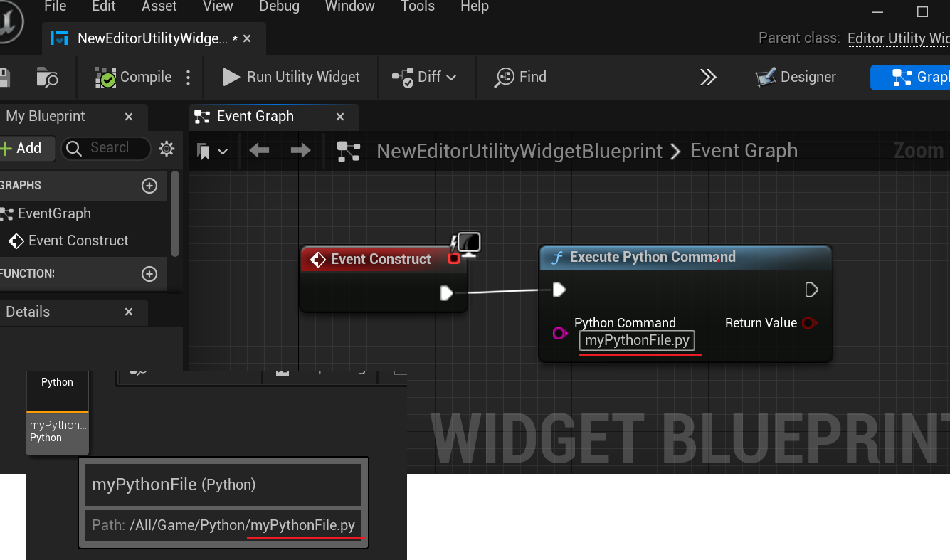Navigate forward in graph history
This screenshot has height=560, width=950.
(x=301, y=151)
